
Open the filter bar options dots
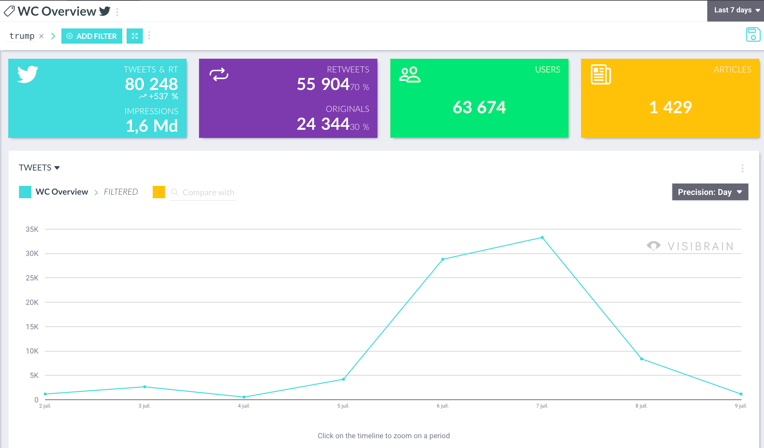149,36
